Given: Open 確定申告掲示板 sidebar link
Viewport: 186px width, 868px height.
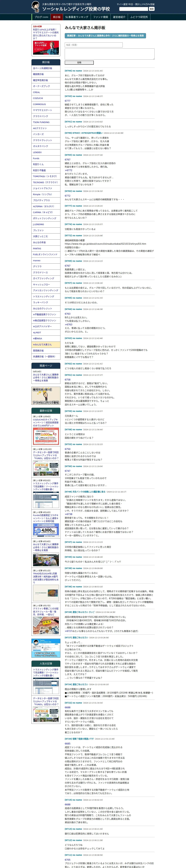Looking at the screenshot, I should pyautogui.click(x=46, y=80).
